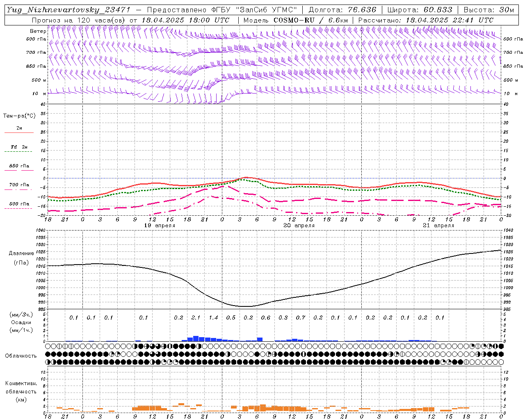Click the red dash-dot sample under 700 гПа legend
Image resolution: width=525 pixels, height=420 pixels.
pos(18,189)
